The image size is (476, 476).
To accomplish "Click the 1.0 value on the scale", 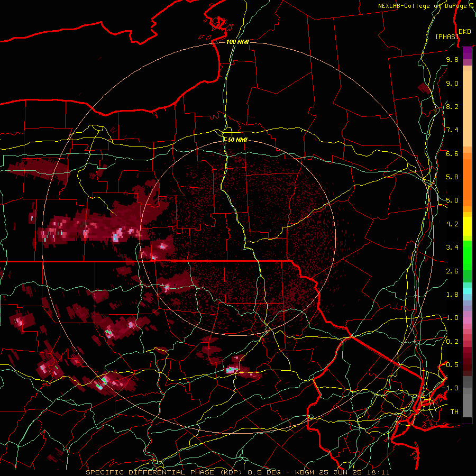I will 452,318.
